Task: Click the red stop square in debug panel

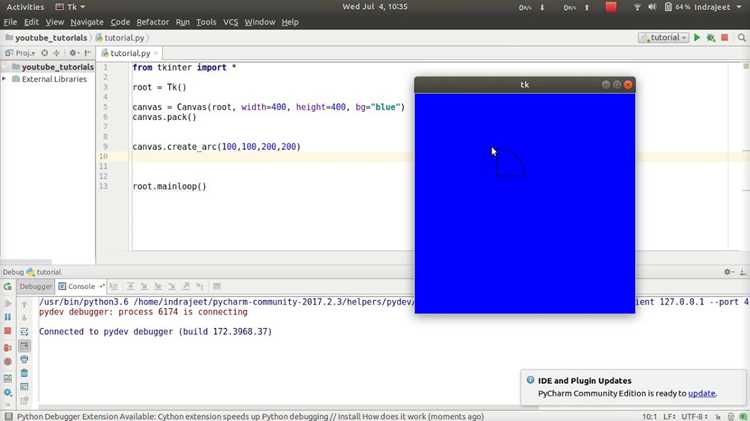Action: [8, 331]
